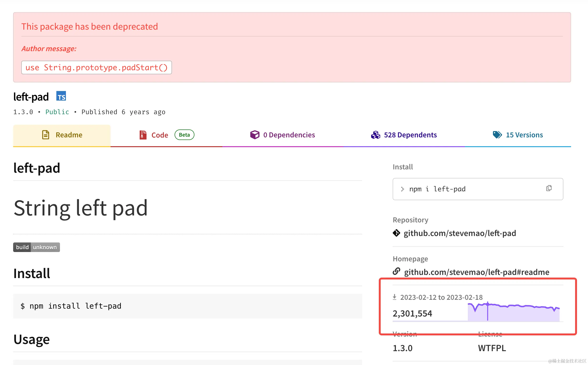This screenshot has width=588, height=365.
Task: Open the 528 Dependents tab
Action: pos(410,135)
